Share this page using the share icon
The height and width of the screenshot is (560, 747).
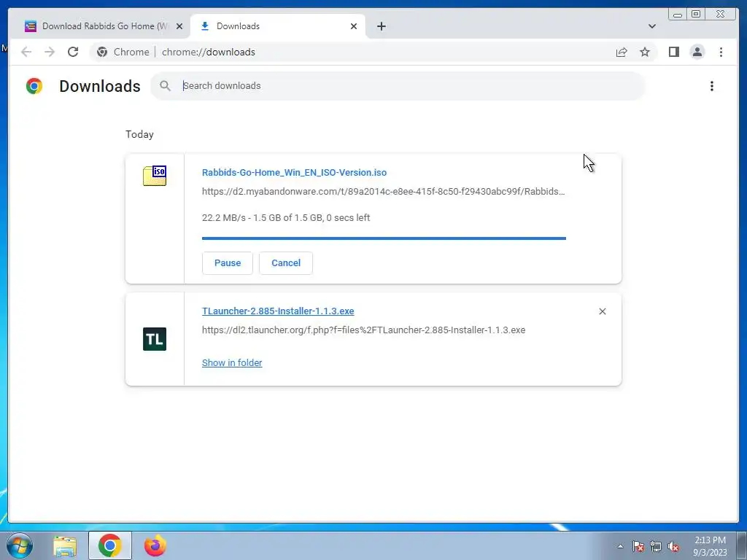click(x=622, y=52)
